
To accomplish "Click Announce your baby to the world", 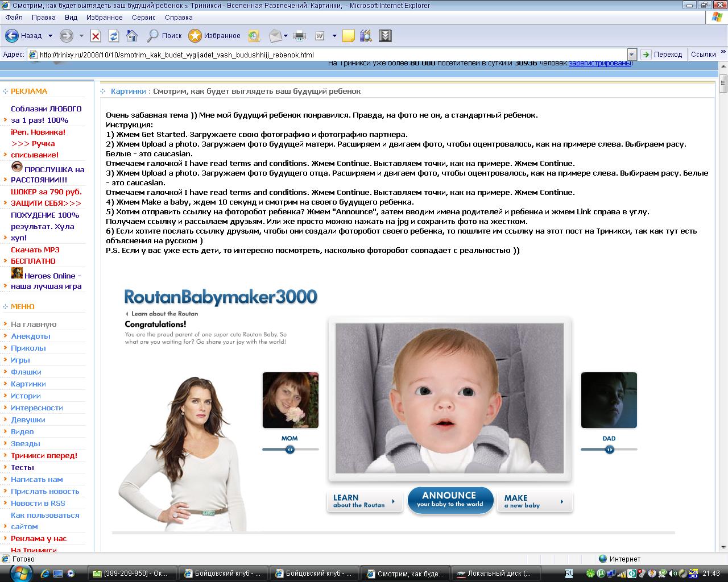I will tap(450, 500).
